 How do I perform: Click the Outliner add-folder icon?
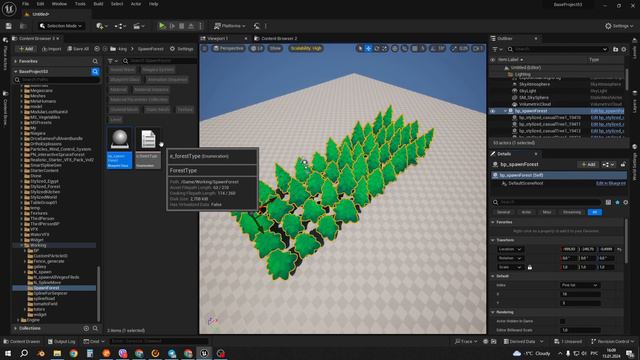tap(616, 49)
